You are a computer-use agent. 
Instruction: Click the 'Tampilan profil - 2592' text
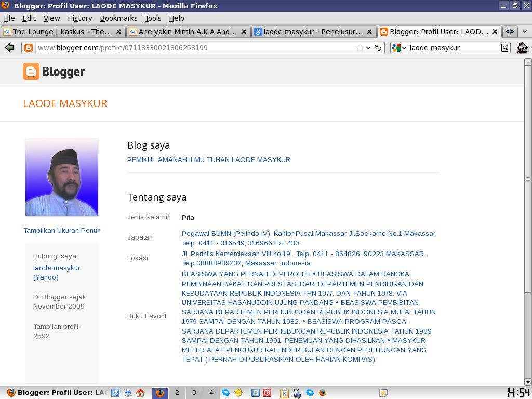(x=58, y=331)
